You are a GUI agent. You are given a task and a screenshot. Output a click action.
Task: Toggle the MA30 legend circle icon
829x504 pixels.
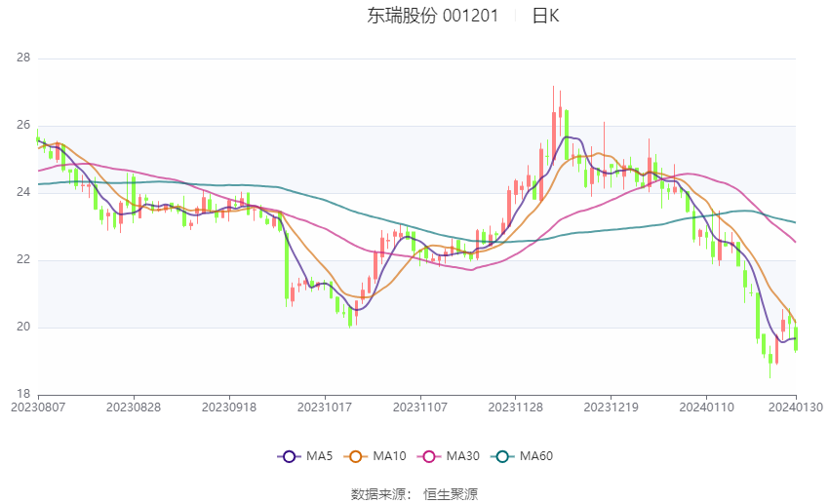click(429, 456)
